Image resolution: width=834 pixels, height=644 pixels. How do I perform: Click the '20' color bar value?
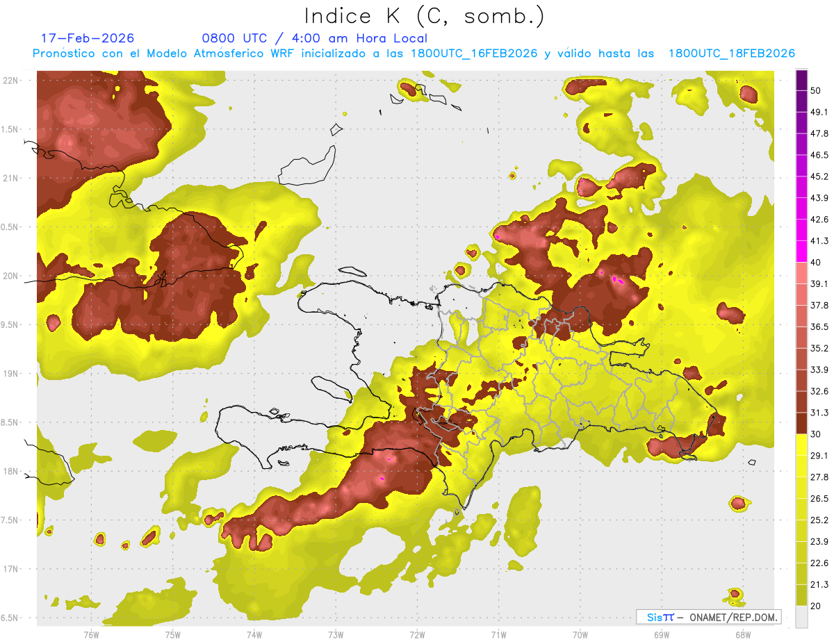(x=817, y=606)
